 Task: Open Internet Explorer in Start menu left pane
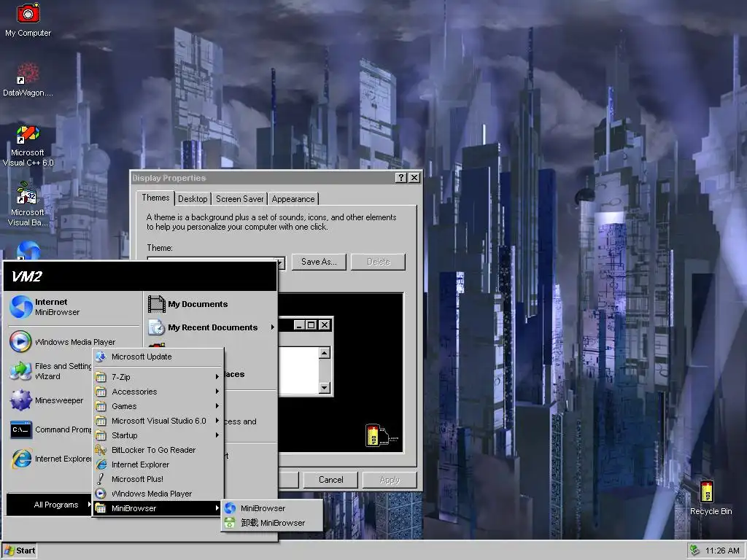[x=50, y=459]
